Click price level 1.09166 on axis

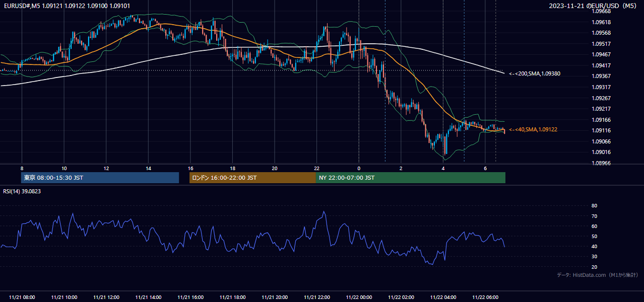pos(601,120)
